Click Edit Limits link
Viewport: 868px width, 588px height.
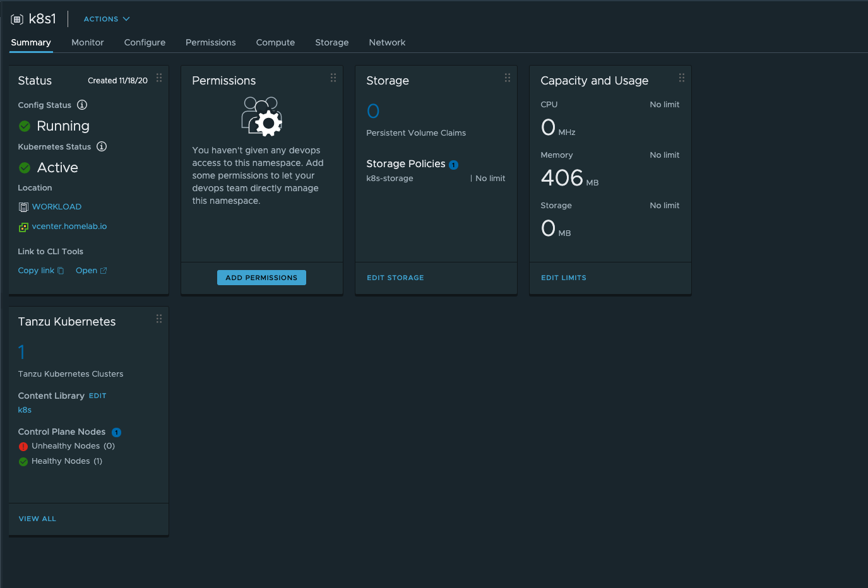click(563, 278)
